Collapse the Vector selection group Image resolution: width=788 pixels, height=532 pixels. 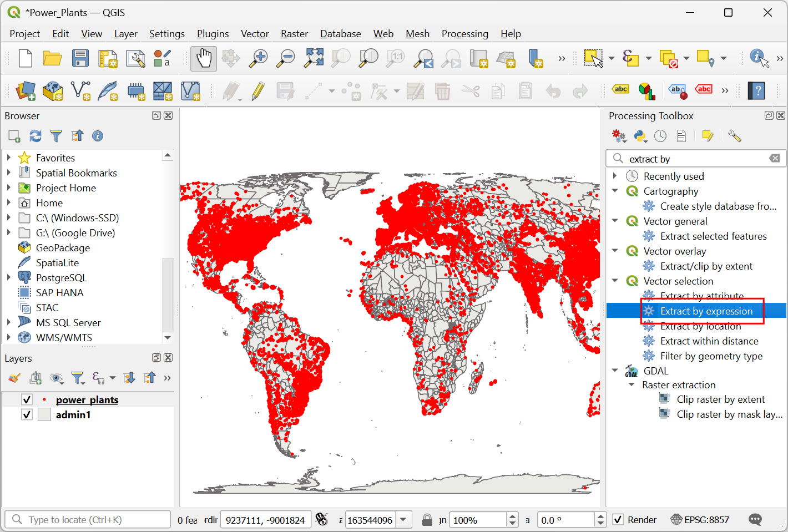pos(615,281)
